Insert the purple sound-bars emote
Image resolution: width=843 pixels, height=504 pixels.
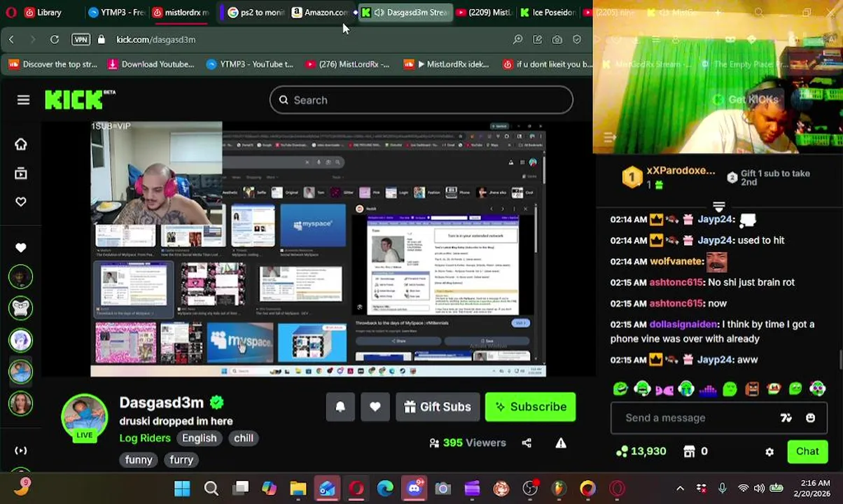pyautogui.click(x=707, y=388)
